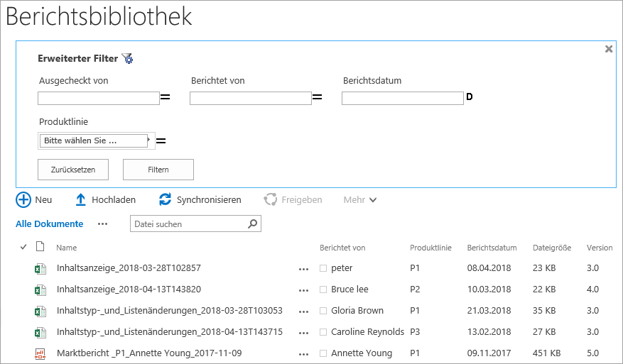Image resolution: width=623 pixels, height=364 pixels.
Task: Sort by the Produktlinie column header
Action: (x=430, y=248)
